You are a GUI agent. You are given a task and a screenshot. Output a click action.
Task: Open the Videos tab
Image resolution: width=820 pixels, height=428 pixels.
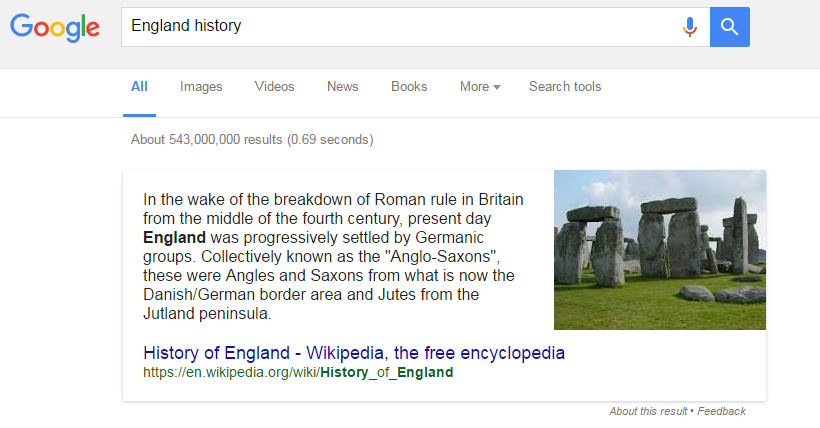coord(275,87)
